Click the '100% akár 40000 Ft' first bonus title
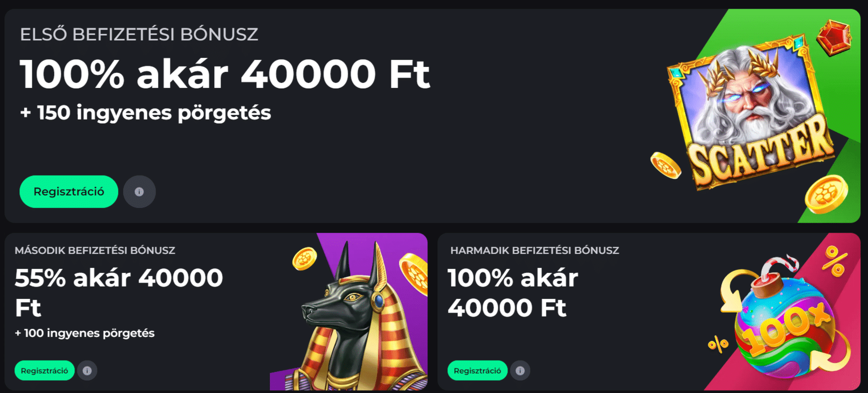 pyautogui.click(x=225, y=74)
